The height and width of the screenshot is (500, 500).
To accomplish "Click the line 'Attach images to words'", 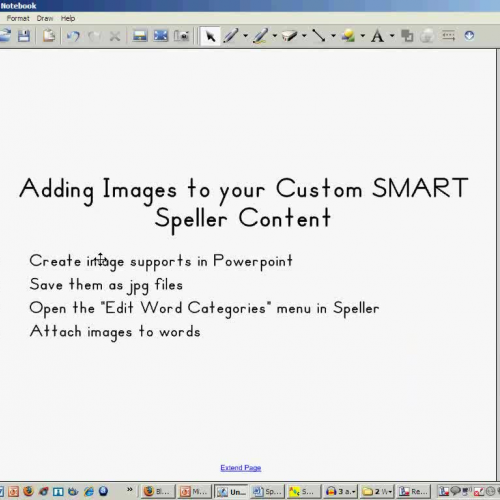I will click(x=115, y=332).
